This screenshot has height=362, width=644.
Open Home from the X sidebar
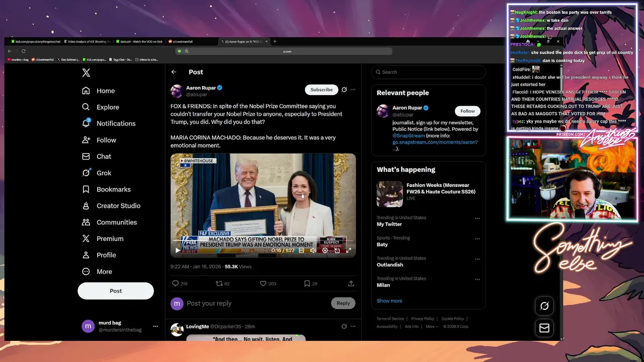point(99,91)
